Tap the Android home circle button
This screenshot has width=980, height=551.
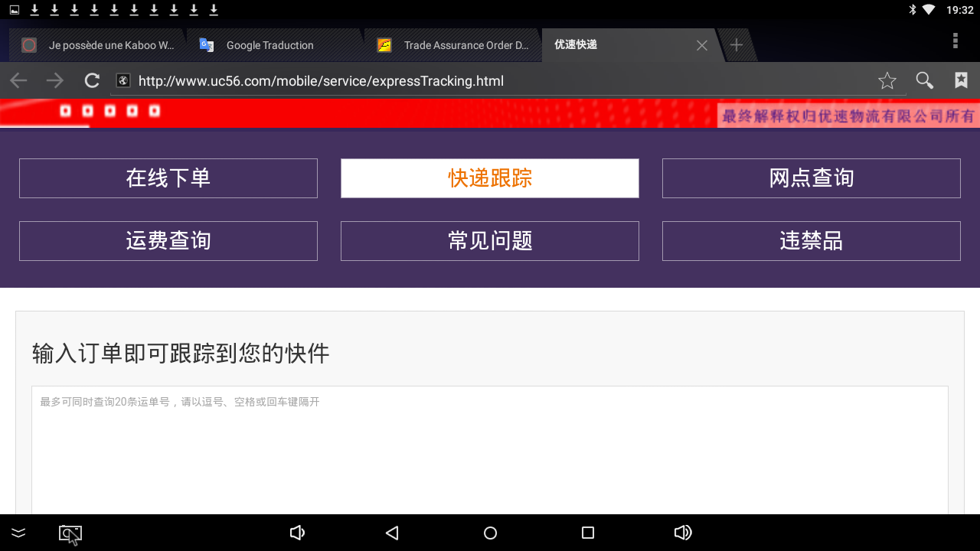click(x=490, y=533)
